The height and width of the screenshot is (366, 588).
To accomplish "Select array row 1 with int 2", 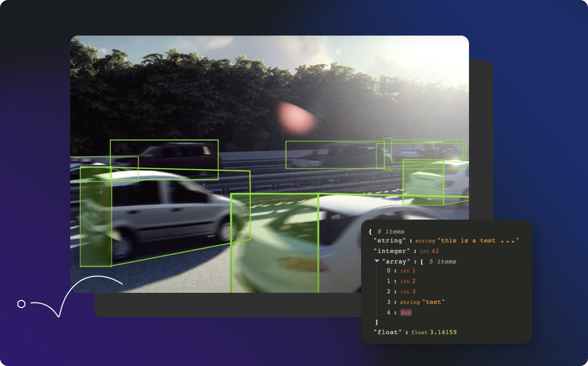I will (x=401, y=281).
